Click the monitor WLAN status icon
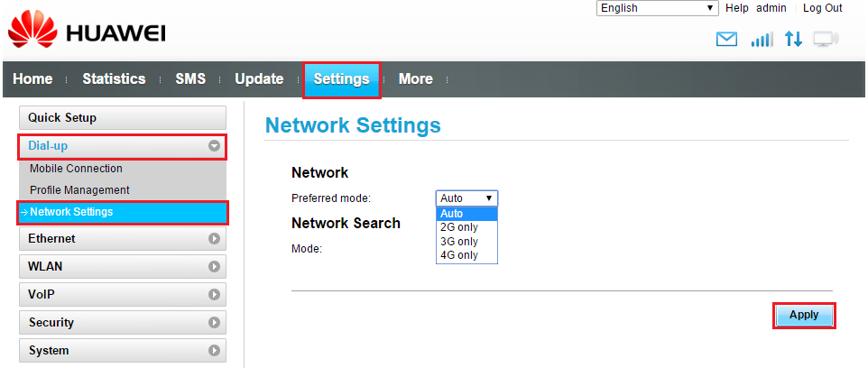Viewport: 868px width, 368px height. (x=826, y=39)
